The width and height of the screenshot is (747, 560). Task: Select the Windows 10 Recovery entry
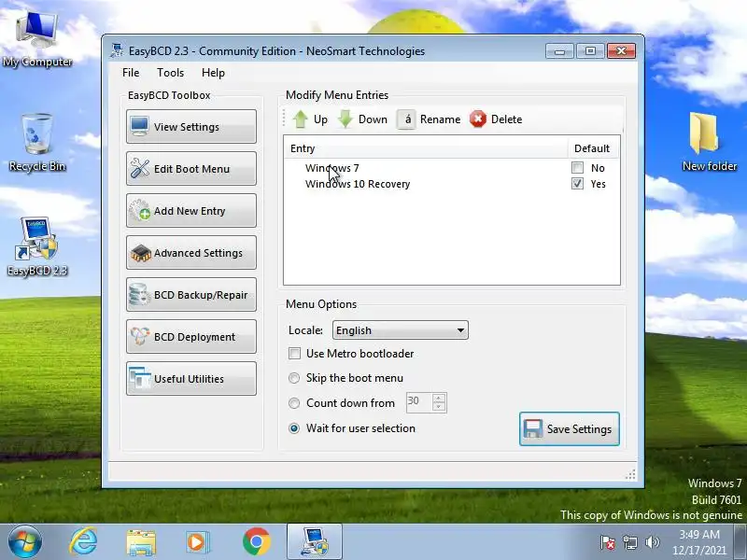click(358, 184)
